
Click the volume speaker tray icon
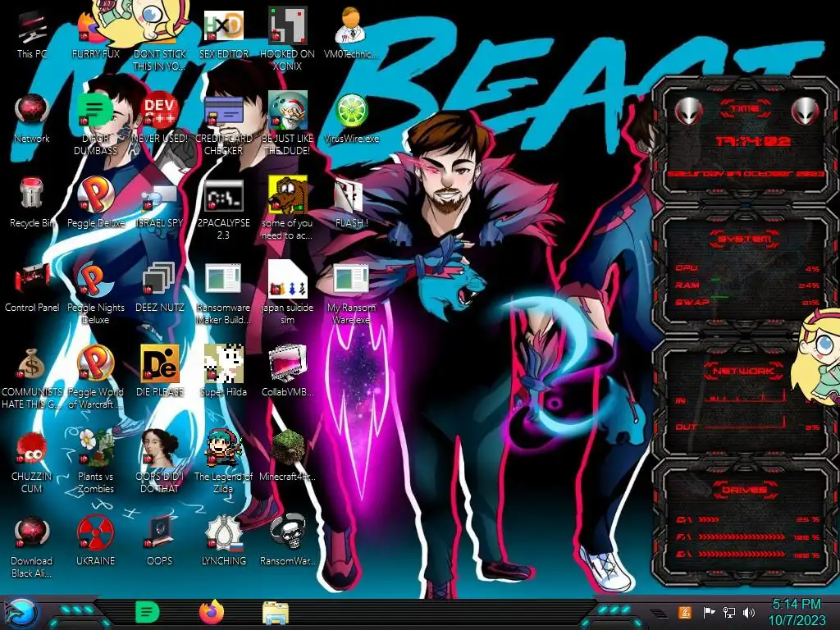749,612
